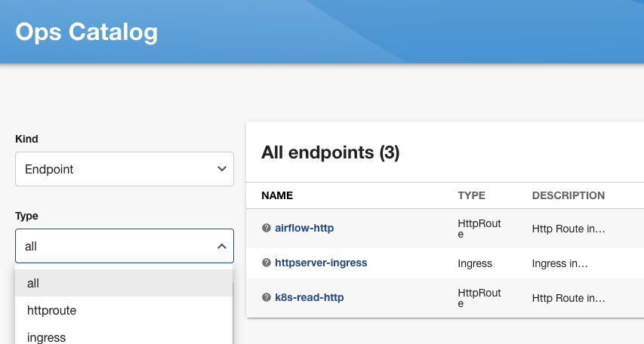Open the Kind dropdown showing Endpoint
Viewport: 644px width, 344px height.
coord(125,169)
